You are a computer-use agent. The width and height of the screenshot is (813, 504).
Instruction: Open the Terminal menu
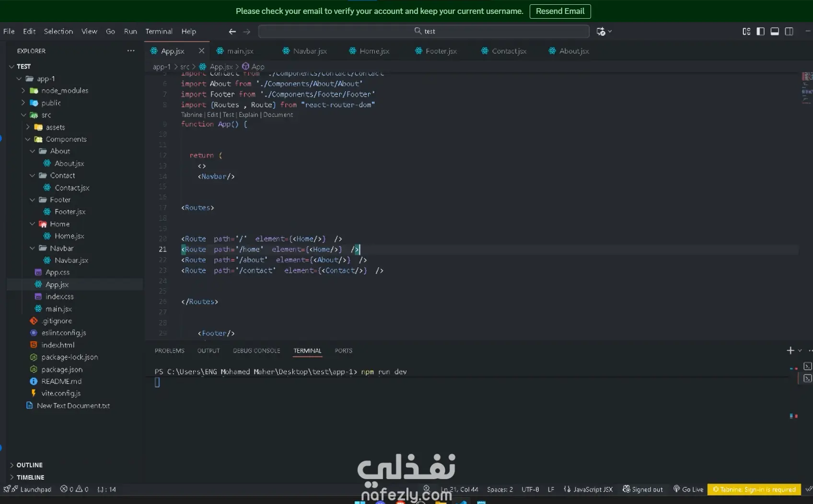click(159, 31)
